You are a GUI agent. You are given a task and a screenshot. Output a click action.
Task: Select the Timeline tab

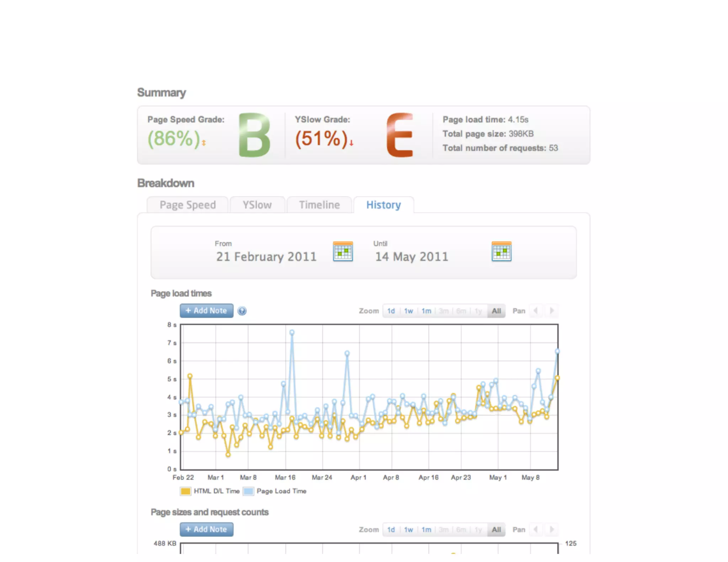(319, 205)
